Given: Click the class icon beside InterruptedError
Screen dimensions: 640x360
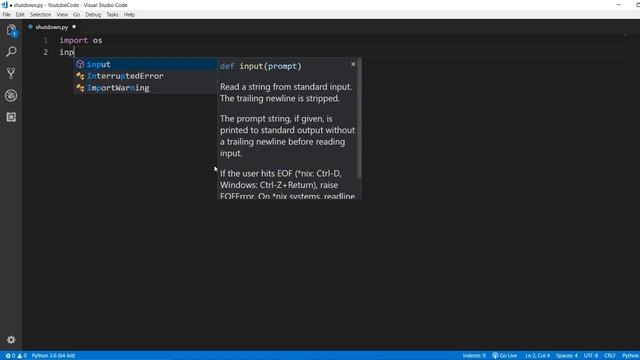Looking at the screenshot, I should 80,76.
